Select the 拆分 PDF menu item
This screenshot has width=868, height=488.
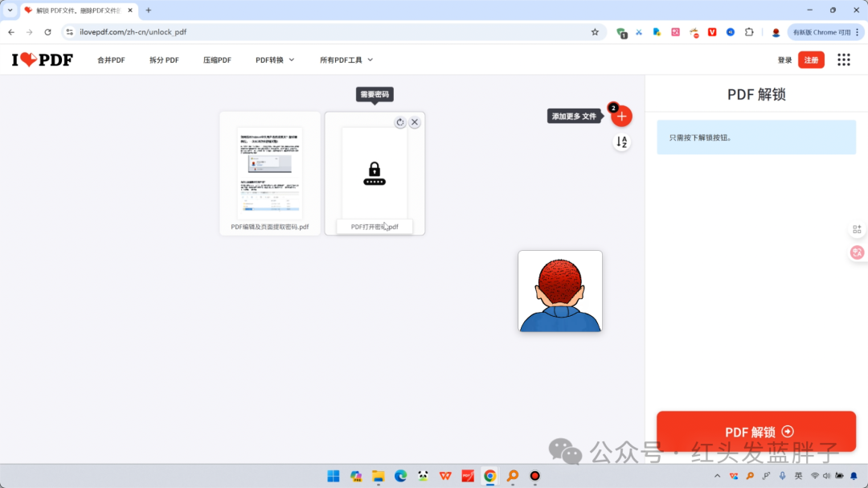click(164, 60)
